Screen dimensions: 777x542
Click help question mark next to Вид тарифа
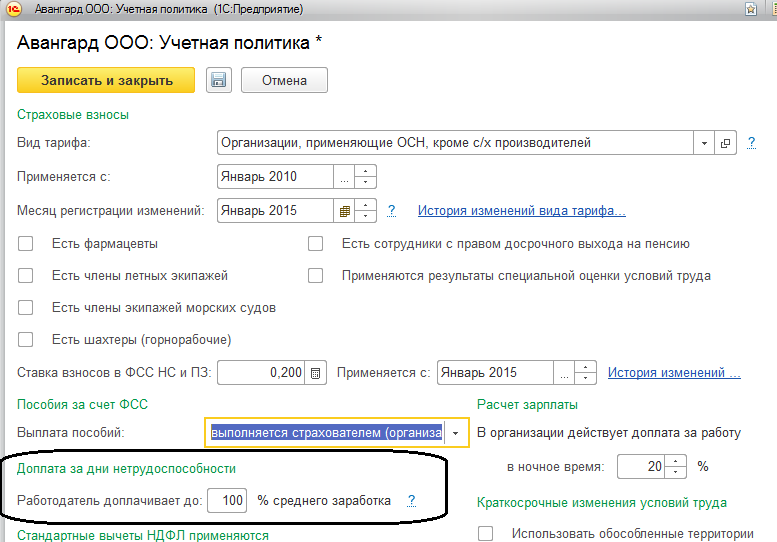(x=751, y=143)
